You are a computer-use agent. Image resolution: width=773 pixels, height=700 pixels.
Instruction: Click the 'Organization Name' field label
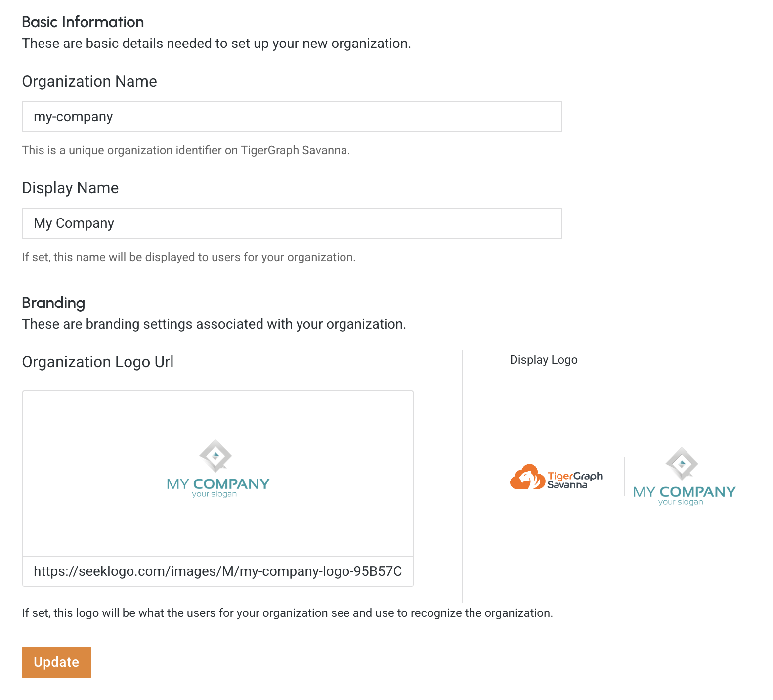89,81
